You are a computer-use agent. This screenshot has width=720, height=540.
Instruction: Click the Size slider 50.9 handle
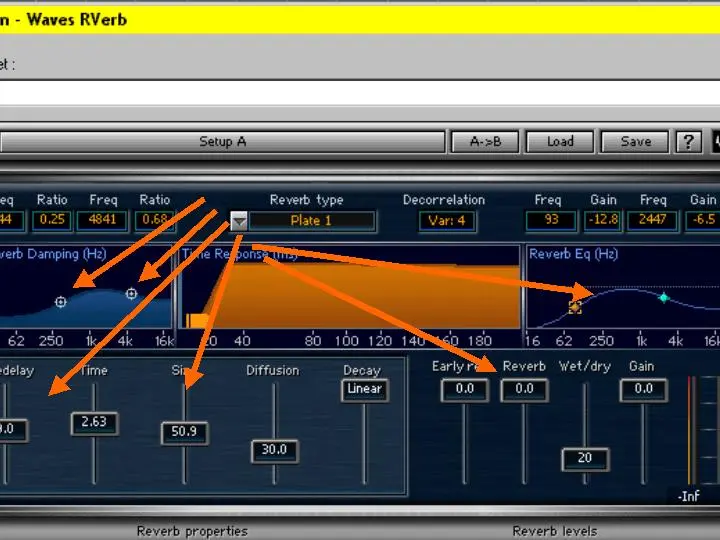click(x=185, y=433)
